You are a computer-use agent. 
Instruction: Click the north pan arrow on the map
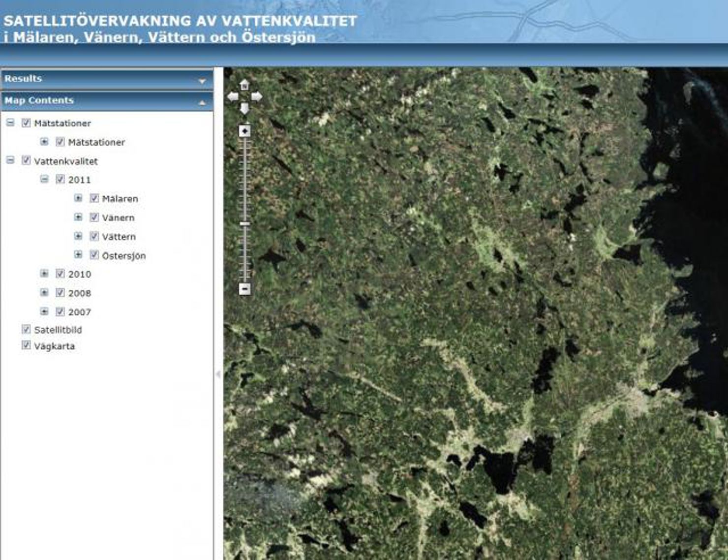[x=243, y=85]
